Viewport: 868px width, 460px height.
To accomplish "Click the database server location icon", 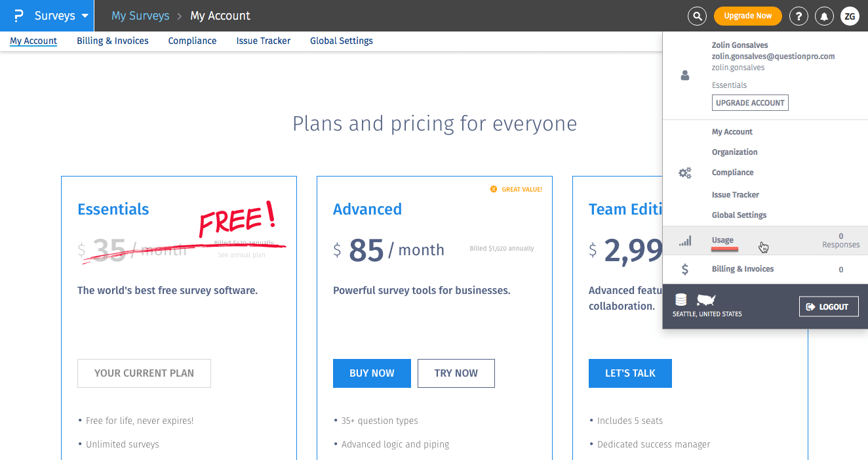I will point(681,300).
